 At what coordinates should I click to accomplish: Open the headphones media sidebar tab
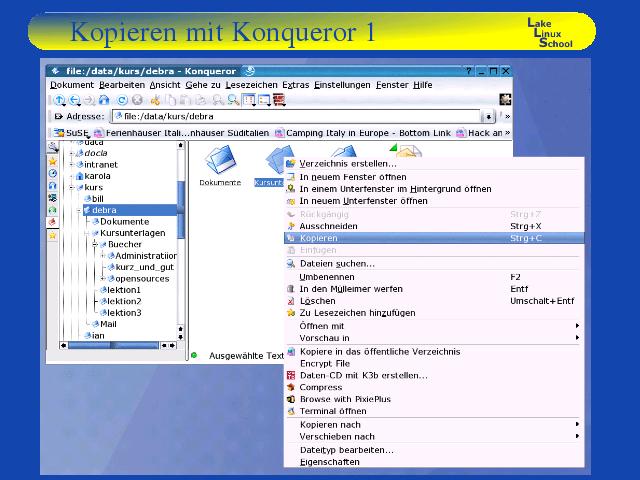tap(53, 186)
